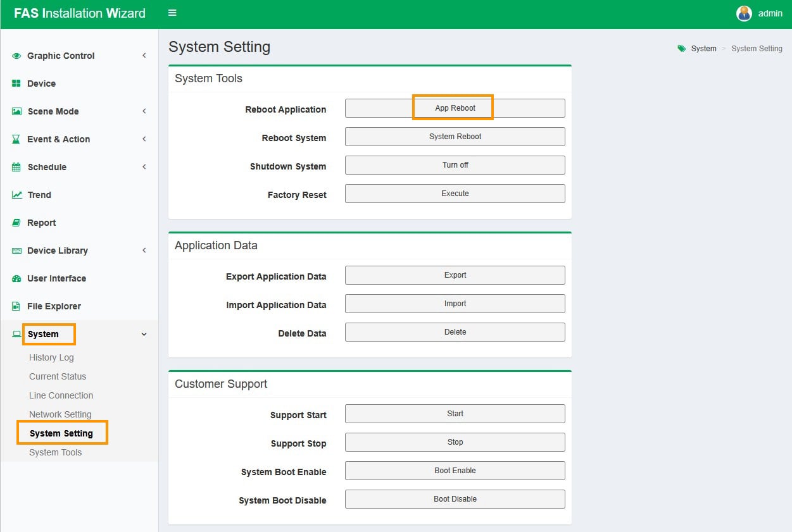This screenshot has height=532, width=792.
Task: Click the File Explorer document icon
Action: 16,306
